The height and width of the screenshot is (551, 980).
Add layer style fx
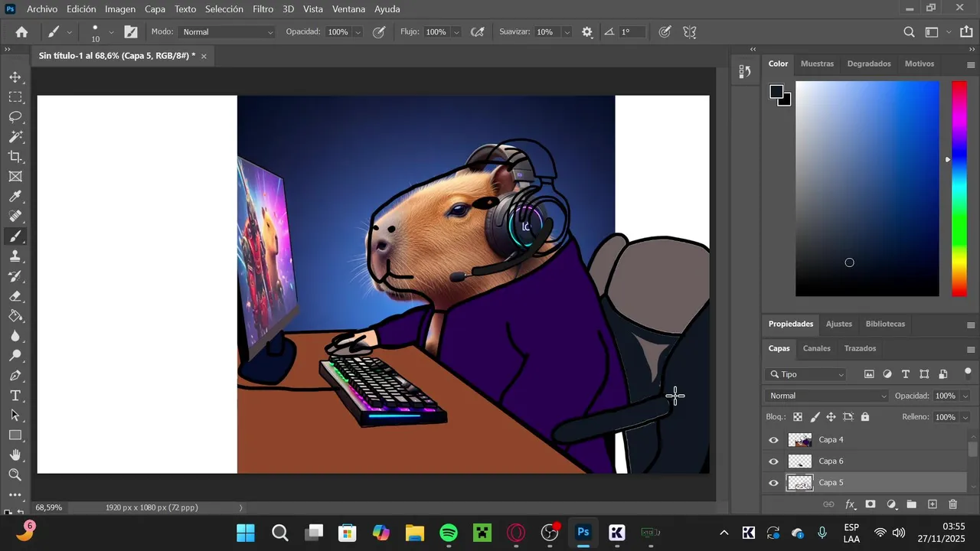(x=850, y=504)
